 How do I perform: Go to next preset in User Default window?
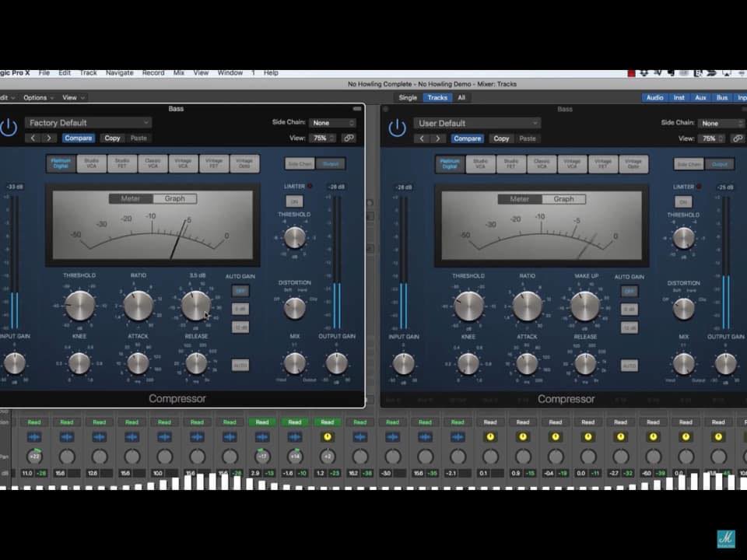(437, 138)
